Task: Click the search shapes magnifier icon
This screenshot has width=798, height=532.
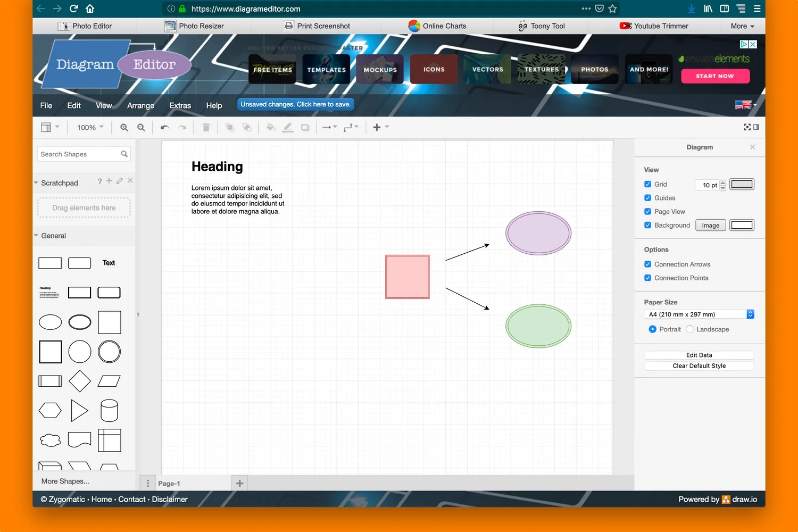Action: coord(124,154)
